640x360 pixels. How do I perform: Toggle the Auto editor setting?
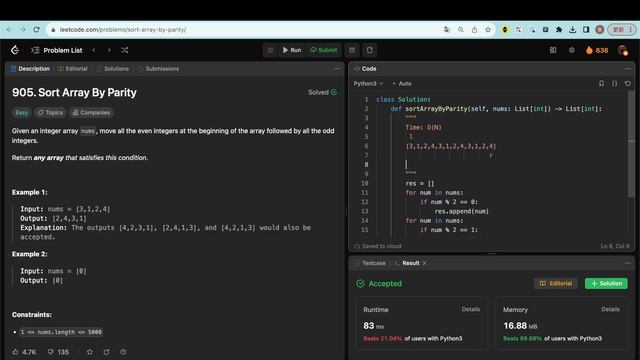pos(402,83)
